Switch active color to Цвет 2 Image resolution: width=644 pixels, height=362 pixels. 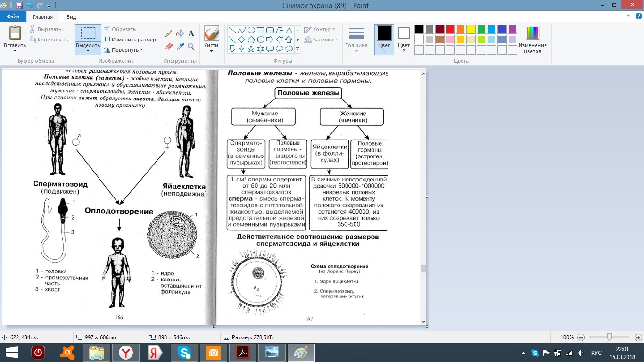click(x=404, y=40)
